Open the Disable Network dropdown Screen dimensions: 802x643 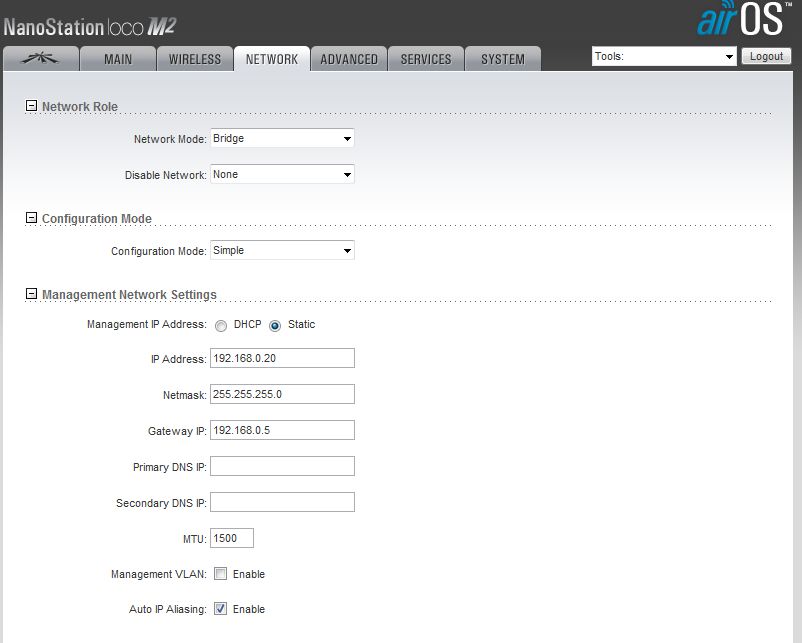pyautogui.click(x=282, y=174)
